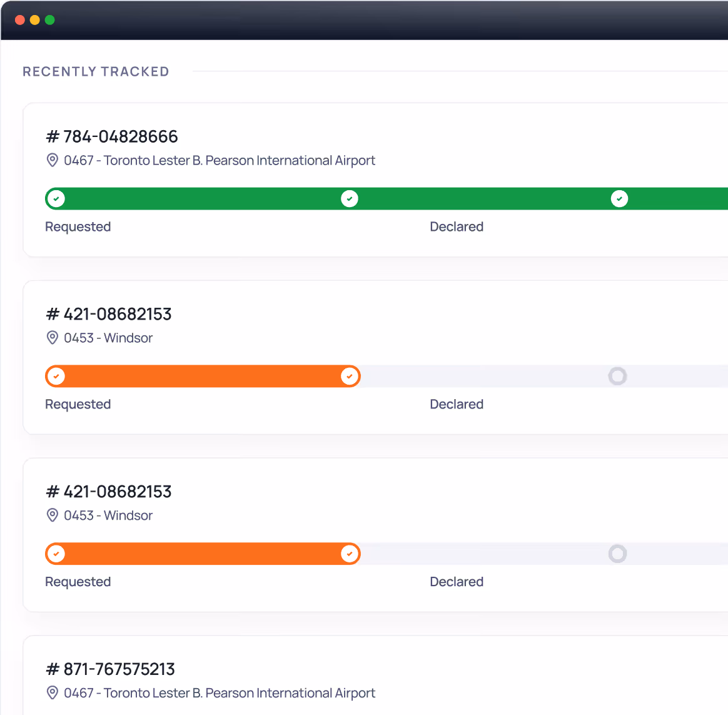Click the third green check marker in the 784-04828666 bar
This screenshot has height=715, width=728.
[x=619, y=199]
